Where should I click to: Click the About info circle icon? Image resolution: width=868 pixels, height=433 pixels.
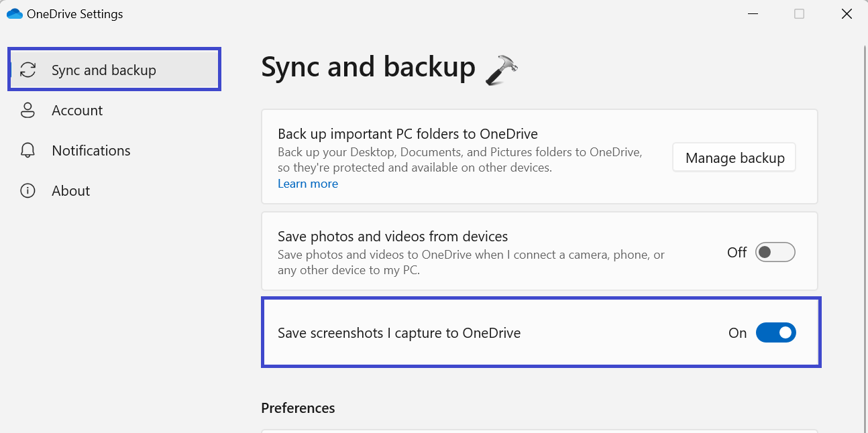pyautogui.click(x=28, y=191)
